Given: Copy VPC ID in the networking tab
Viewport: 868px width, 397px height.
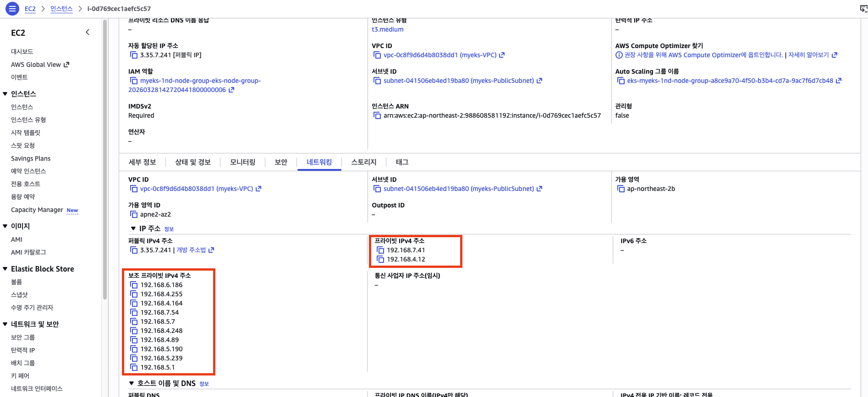Looking at the screenshot, I should coord(134,189).
